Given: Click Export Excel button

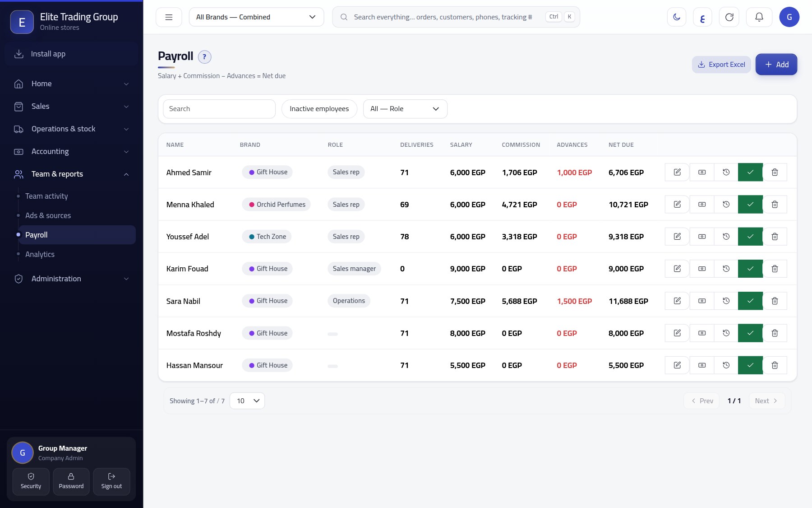Looking at the screenshot, I should click(721, 65).
